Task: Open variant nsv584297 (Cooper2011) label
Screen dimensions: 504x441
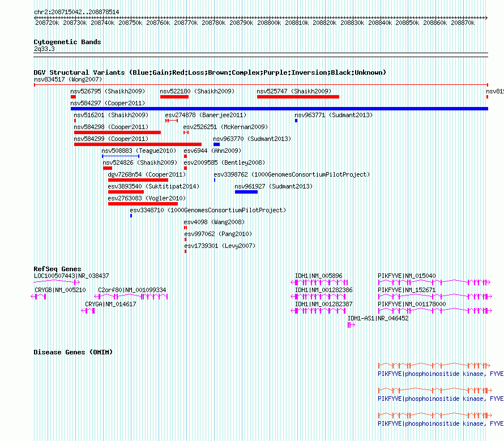Action: [x=108, y=103]
